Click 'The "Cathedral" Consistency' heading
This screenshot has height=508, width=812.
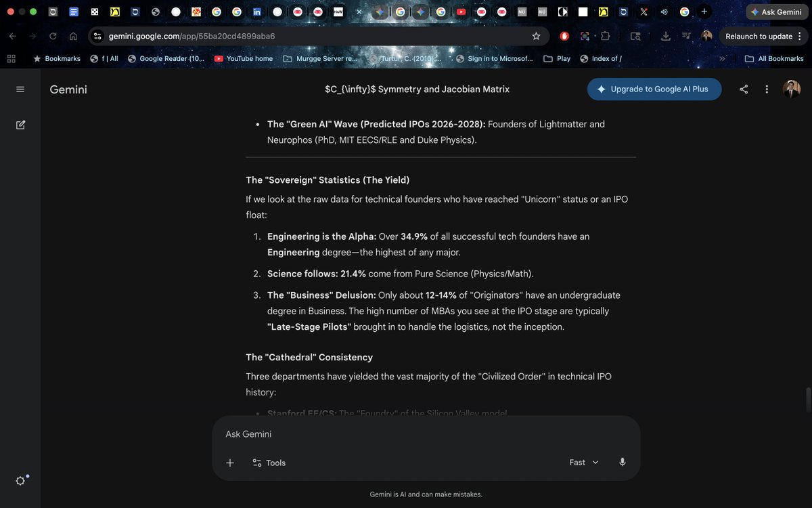309,357
